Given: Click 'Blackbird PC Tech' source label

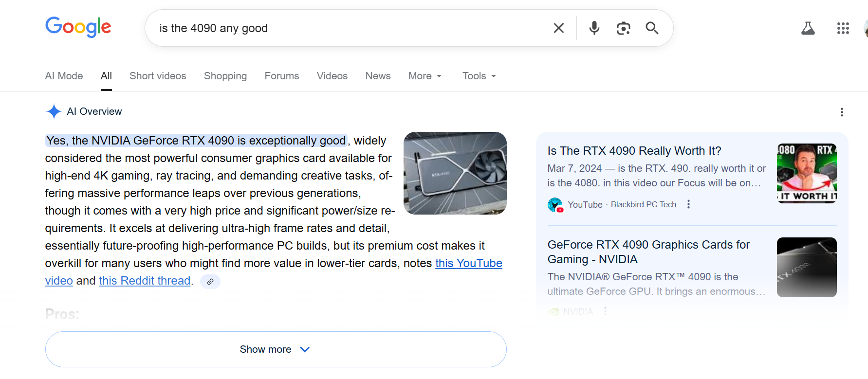Looking at the screenshot, I should (644, 205).
